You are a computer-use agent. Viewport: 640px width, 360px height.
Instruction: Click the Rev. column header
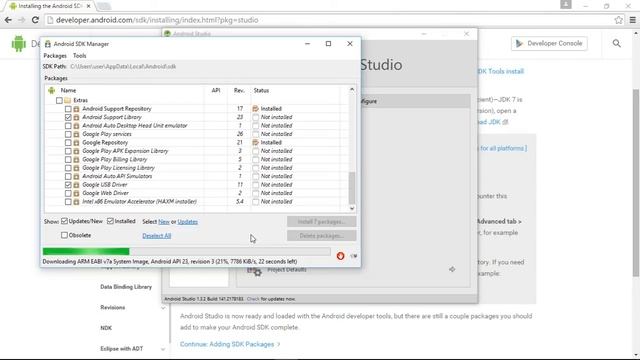239,90
